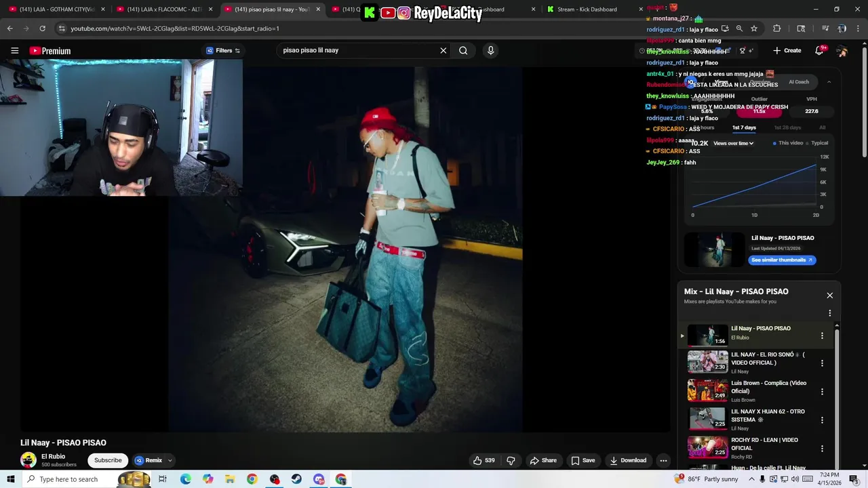Screen dimensions: 868x488
Task: Open the Create button
Action: tap(787, 50)
